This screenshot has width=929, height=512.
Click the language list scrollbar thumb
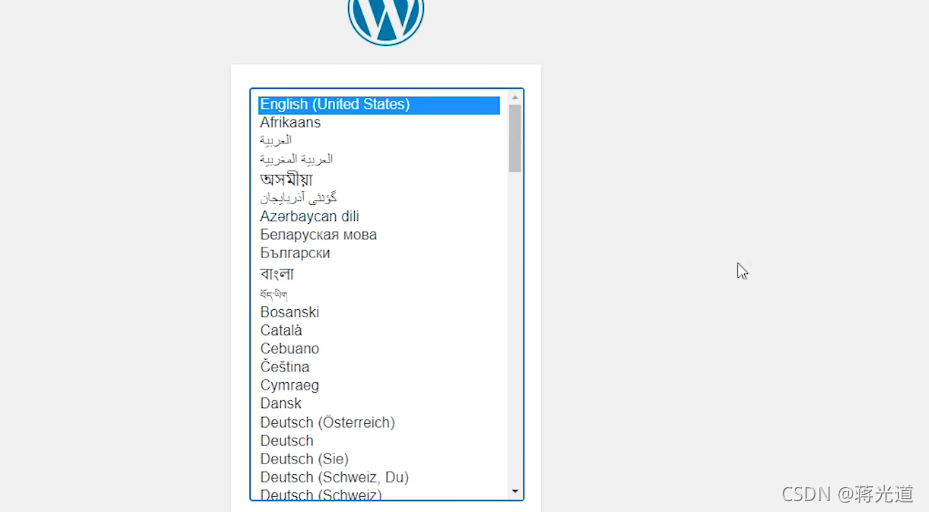515,139
